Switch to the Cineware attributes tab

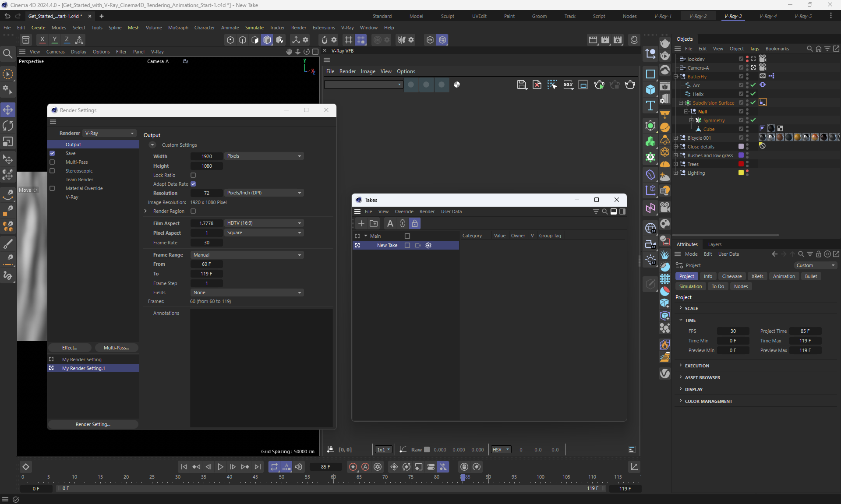click(x=731, y=276)
